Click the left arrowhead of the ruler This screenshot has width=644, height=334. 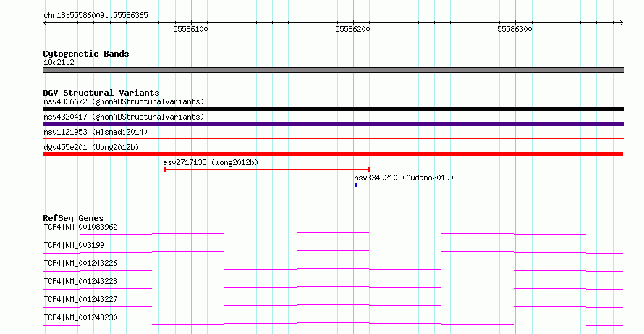45,22
